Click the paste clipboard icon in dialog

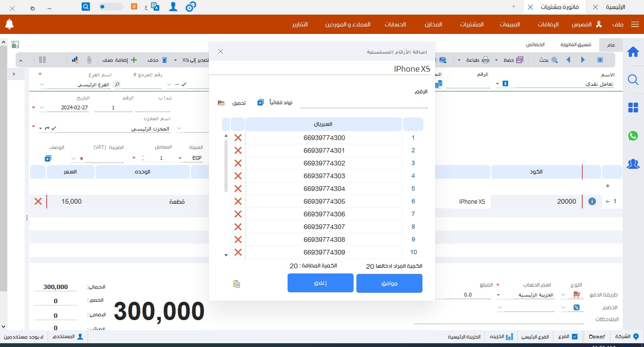coord(237,284)
